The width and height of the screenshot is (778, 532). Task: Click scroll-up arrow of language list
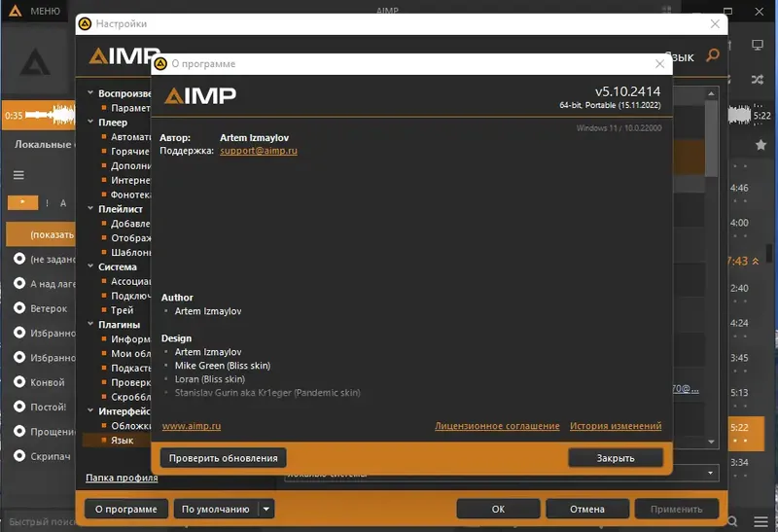click(x=711, y=93)
